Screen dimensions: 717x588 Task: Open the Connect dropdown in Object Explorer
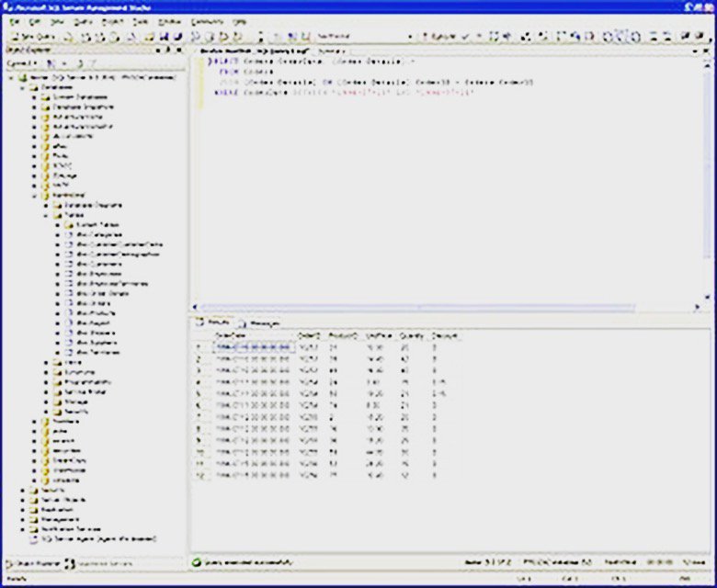coord(22,63)
